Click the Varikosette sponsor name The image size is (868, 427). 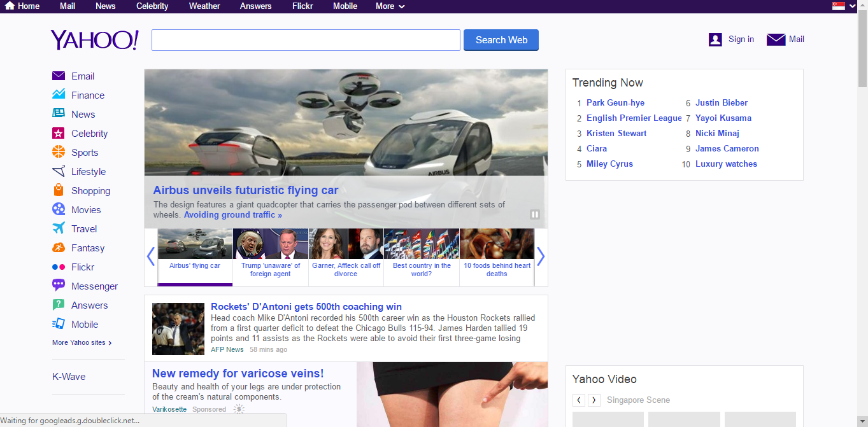pos(169,409)
